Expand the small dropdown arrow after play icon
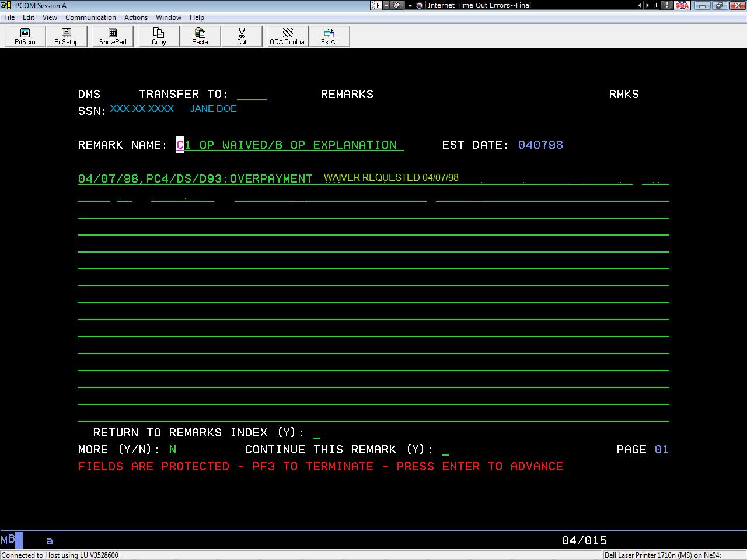This screenshot has height=560, width=747. click(386, 5)
